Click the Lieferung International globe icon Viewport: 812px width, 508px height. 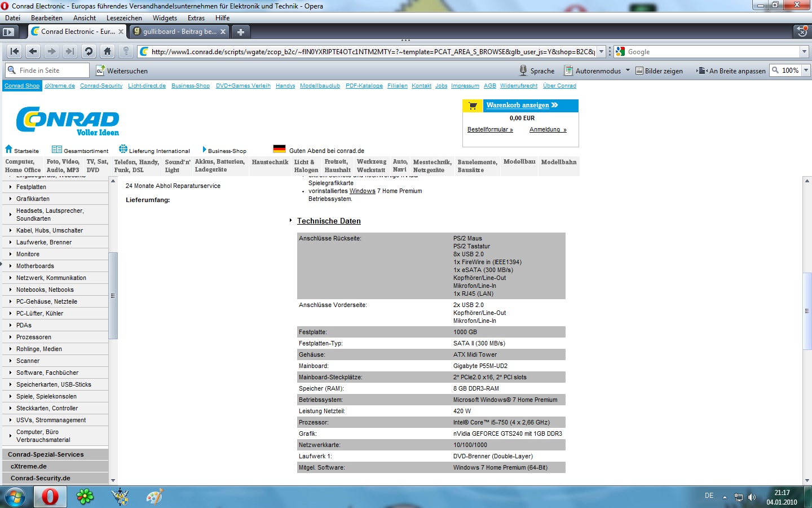123,149
